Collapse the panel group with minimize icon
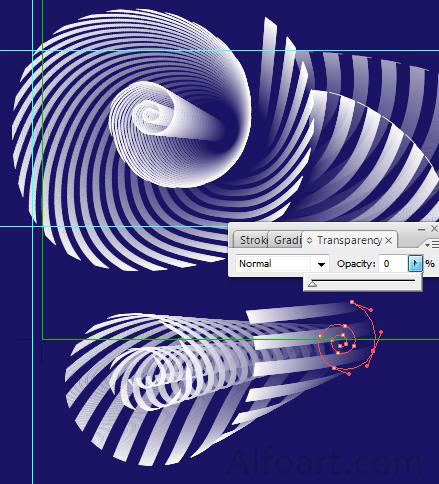Viewport: 439px width, 484px height. point(421,229)
